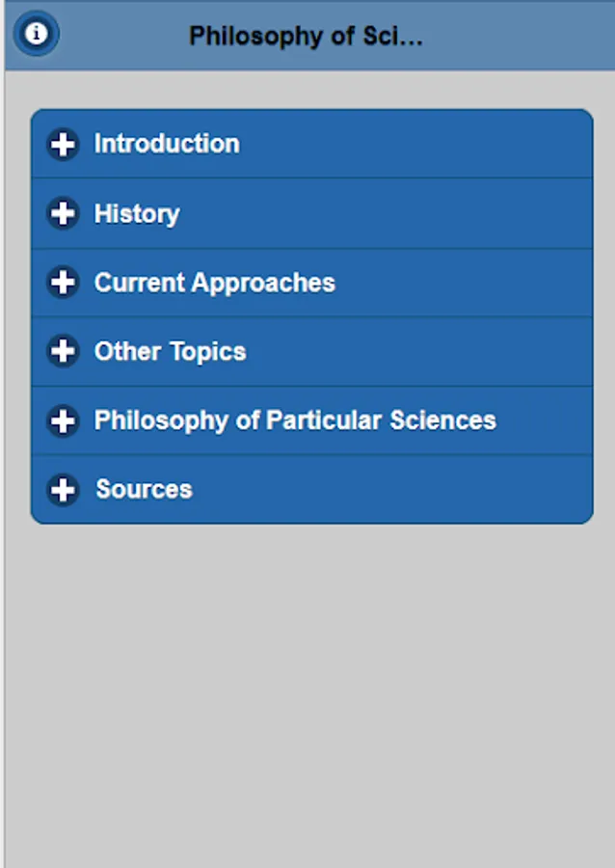
Task: Expand the History section label
Action: click(137, 213)
